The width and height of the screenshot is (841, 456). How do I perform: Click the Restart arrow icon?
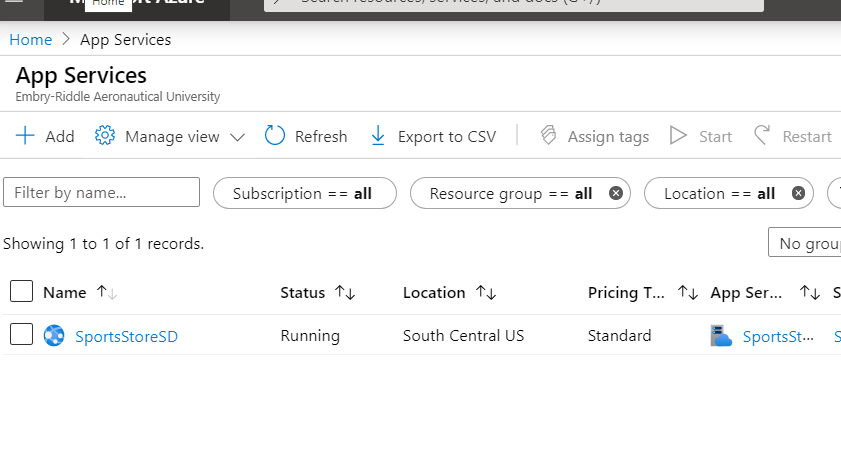click(x=762, y=135)
